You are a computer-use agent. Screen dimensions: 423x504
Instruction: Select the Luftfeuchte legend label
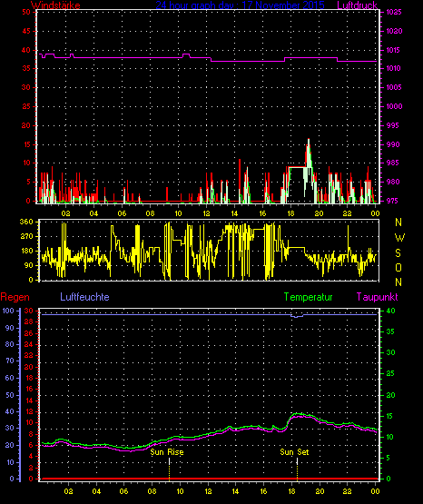click(84, 297)
